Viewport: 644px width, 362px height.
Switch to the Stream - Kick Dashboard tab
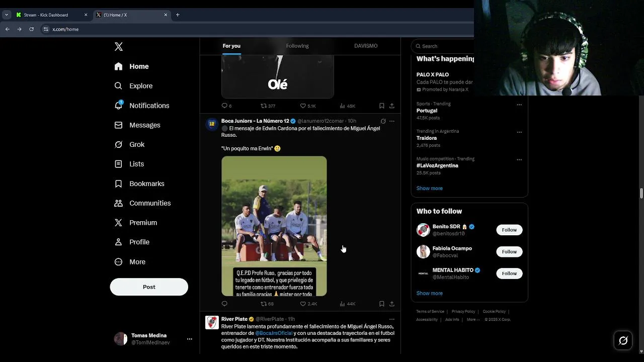point(52,15)
